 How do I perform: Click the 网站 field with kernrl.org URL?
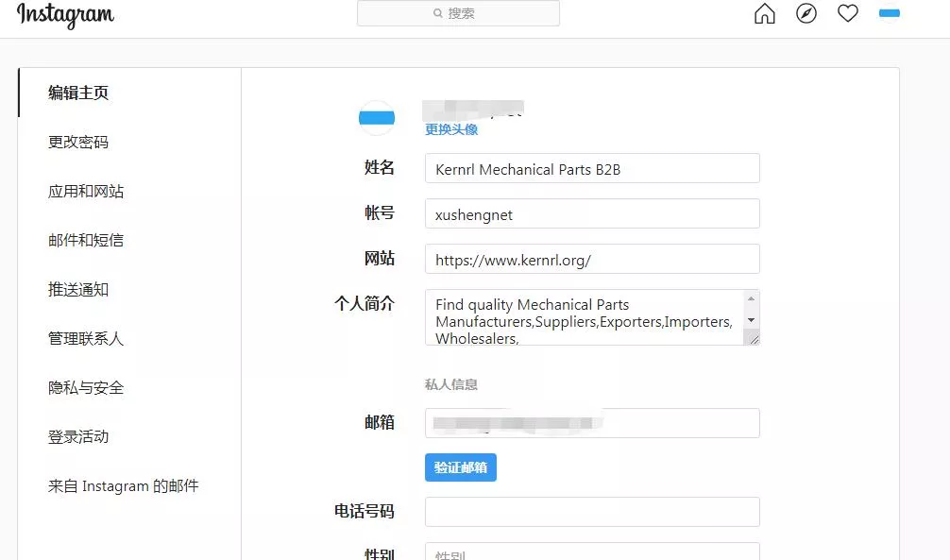592,259
